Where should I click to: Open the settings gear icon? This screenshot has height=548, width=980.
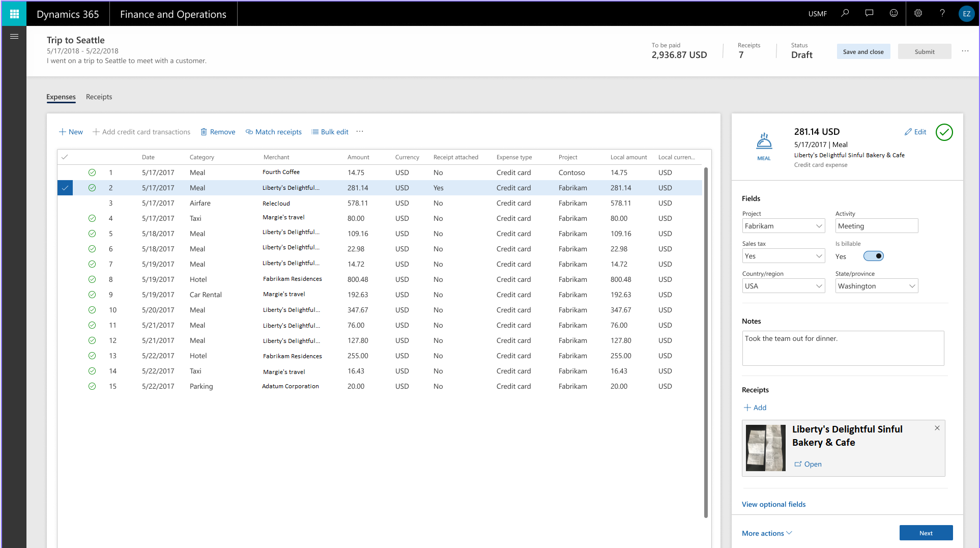pos(918,13)
